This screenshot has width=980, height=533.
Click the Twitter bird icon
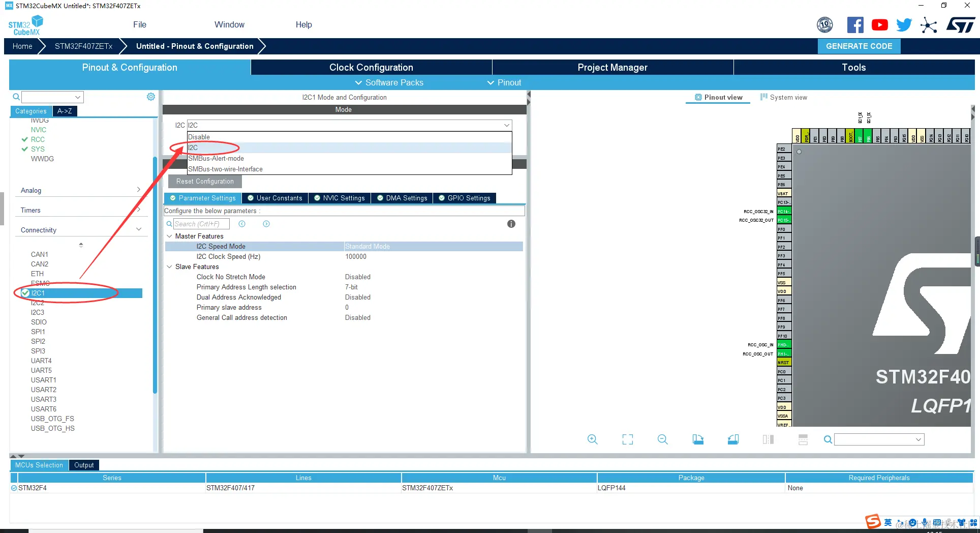pos(904,25)
